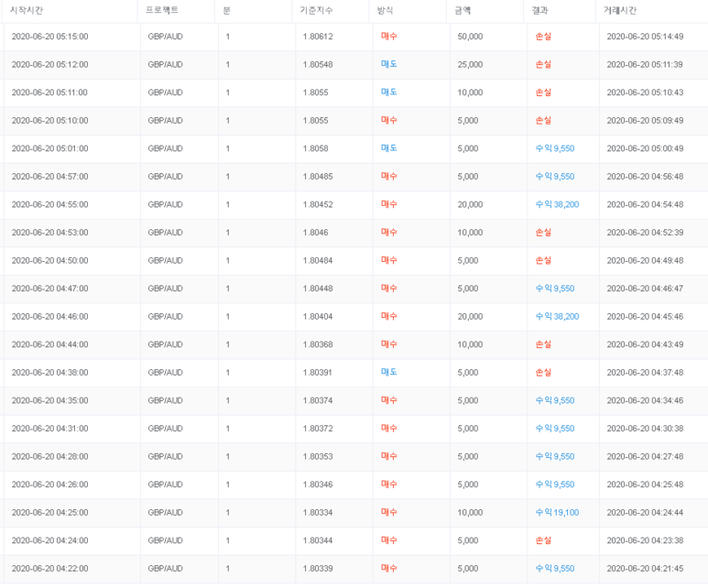Click 매도 in the 04:38:00 row
The height and width of the screenshot is (588, 708).
click(x=388, y=372)
